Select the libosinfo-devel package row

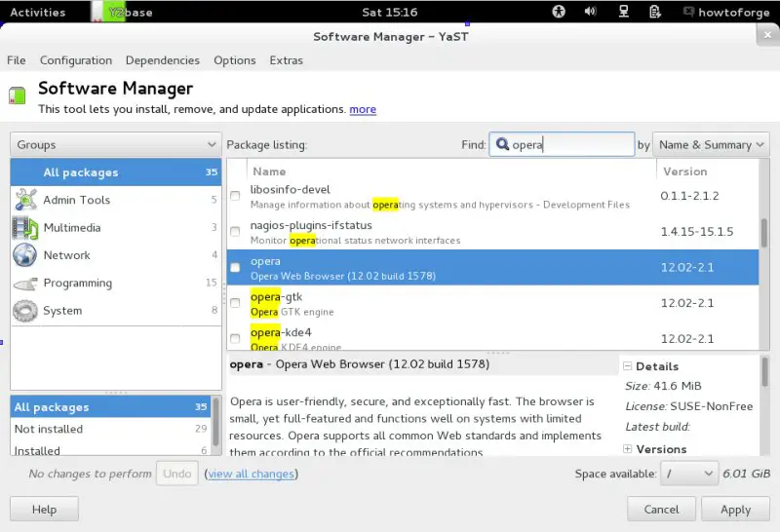[493, 197]
